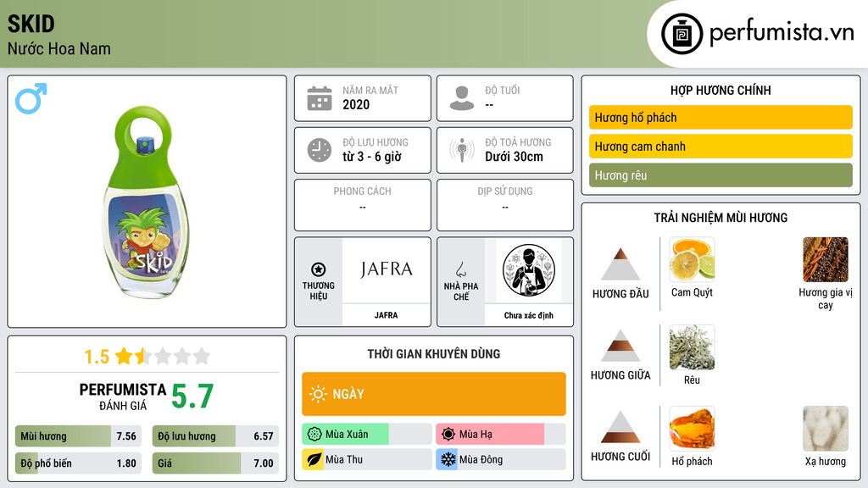Open the Hương gia vị cay spice image
This screenshot has height=488, width=868.
point(826,259)
